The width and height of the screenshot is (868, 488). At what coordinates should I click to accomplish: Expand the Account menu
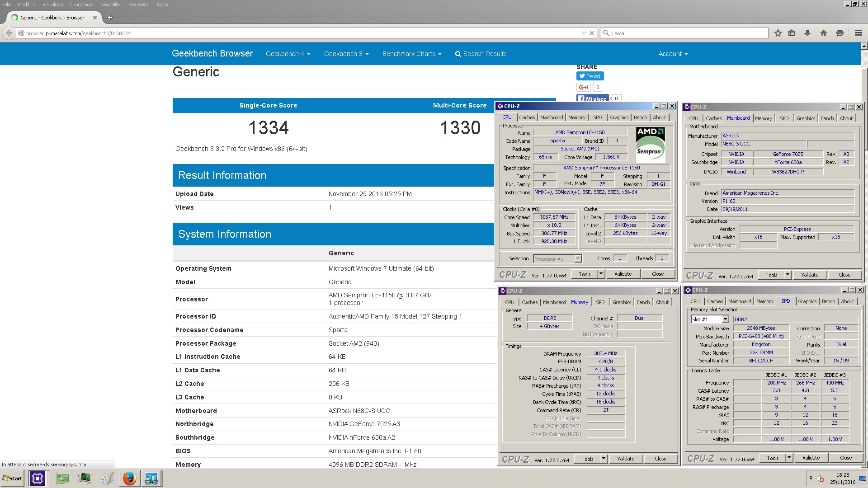(673, 54)
